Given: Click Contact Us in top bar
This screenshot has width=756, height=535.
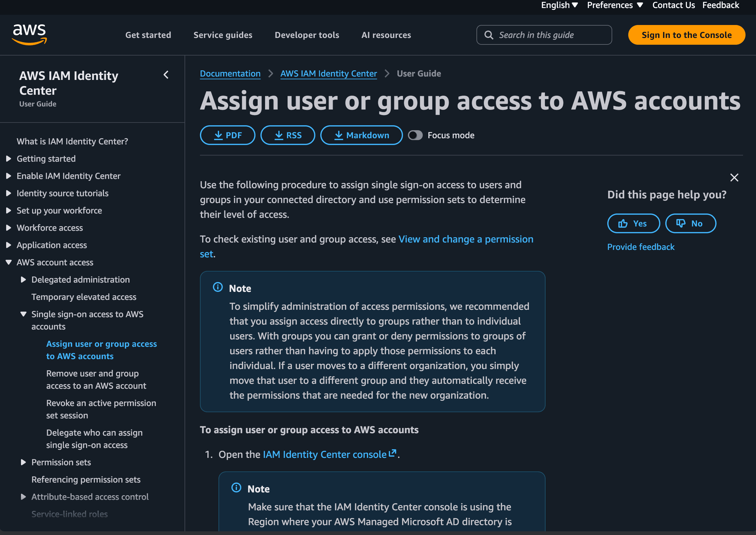Looking at the screenshot, I should (x=673, y=5).
